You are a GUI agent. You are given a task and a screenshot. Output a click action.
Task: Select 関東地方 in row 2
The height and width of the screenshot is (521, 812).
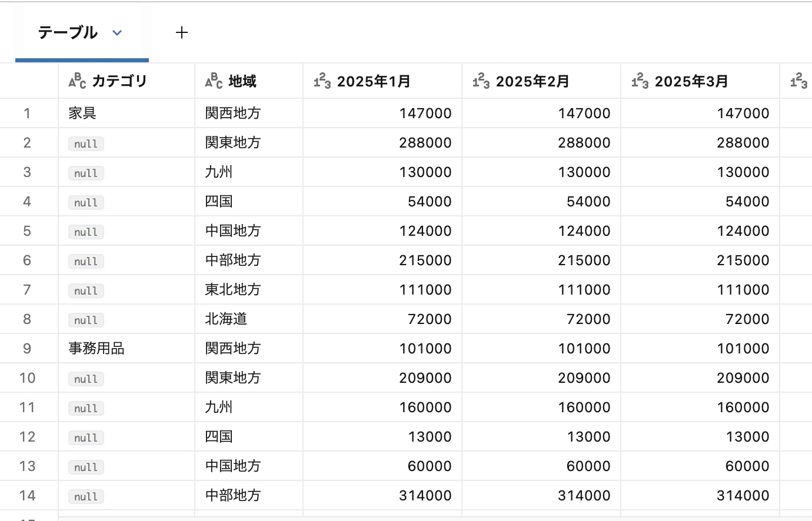(x=249, y=142)
